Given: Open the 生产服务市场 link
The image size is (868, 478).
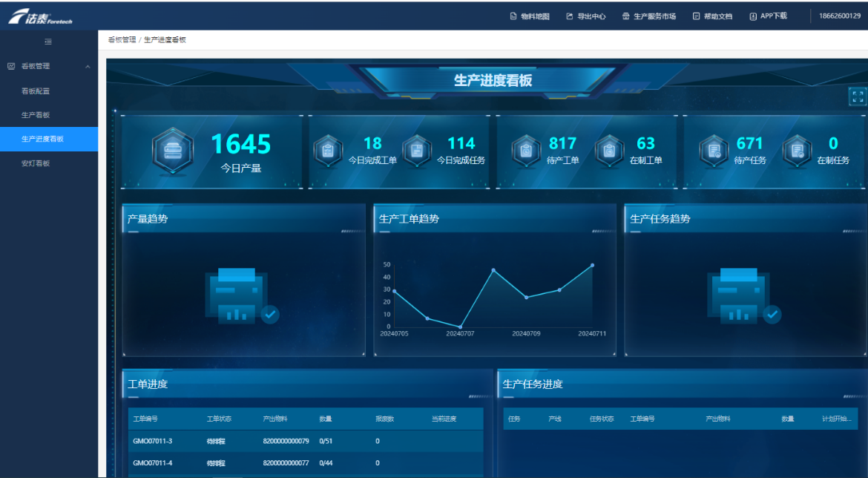Looking at the screenshot, I should click(654, 16).
